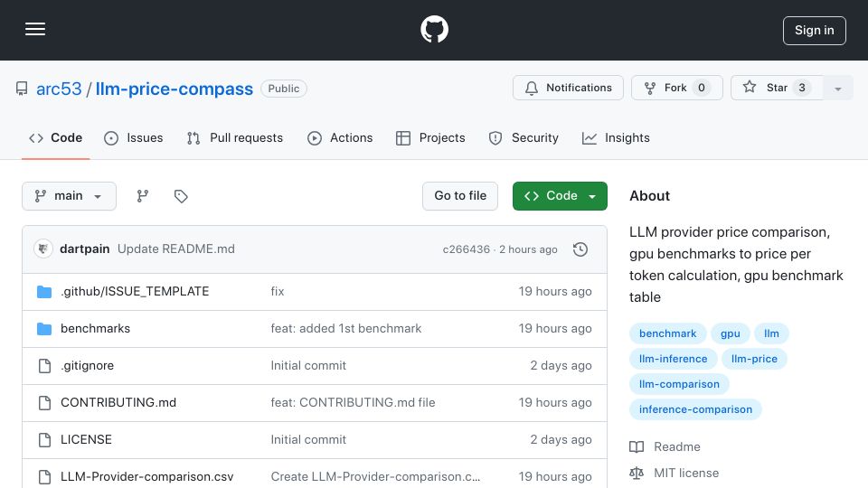
Task: Click the .gitignore file icon
Action: [44, 366]
